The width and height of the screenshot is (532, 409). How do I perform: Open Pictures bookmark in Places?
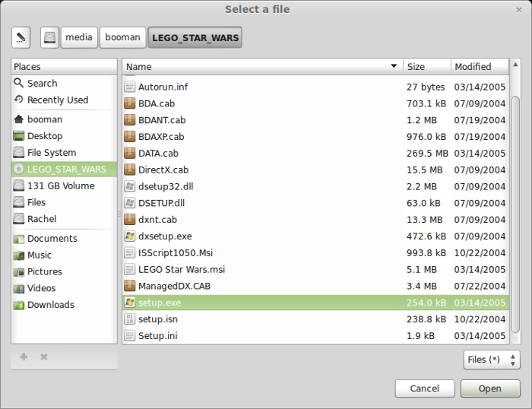(x=64, y=272)
